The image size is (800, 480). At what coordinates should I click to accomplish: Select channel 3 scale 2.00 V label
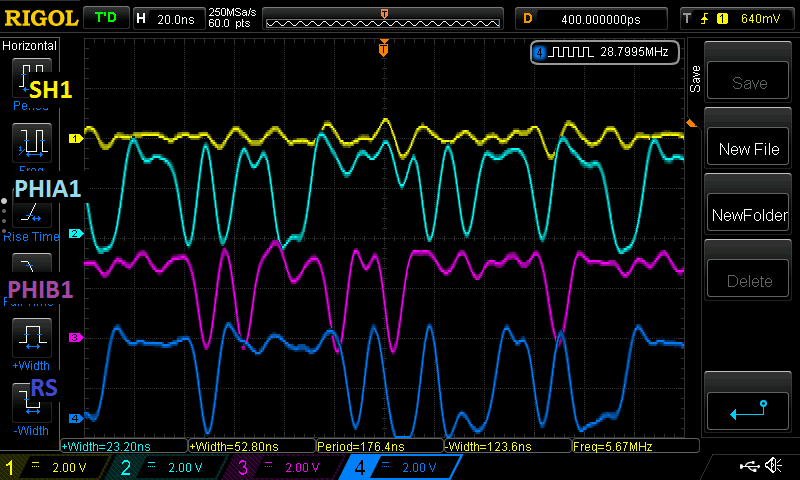[303, 467]
